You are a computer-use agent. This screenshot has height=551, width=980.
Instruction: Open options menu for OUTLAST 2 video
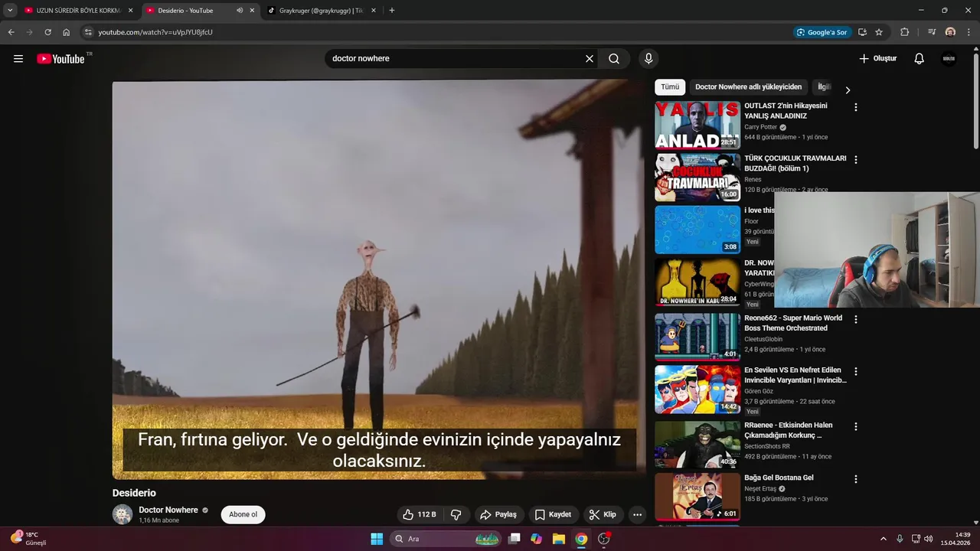click(856, 107)
